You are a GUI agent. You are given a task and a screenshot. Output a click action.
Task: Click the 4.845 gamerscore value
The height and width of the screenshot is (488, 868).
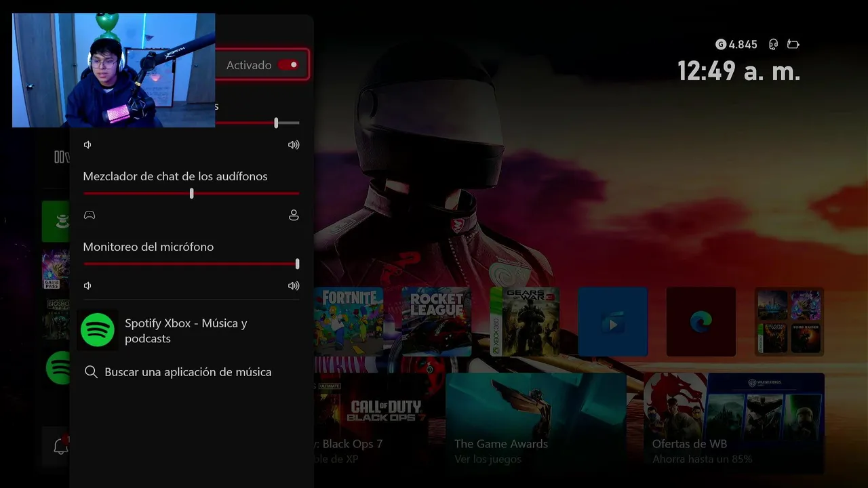pyautogui.click(x=743, y=44)
